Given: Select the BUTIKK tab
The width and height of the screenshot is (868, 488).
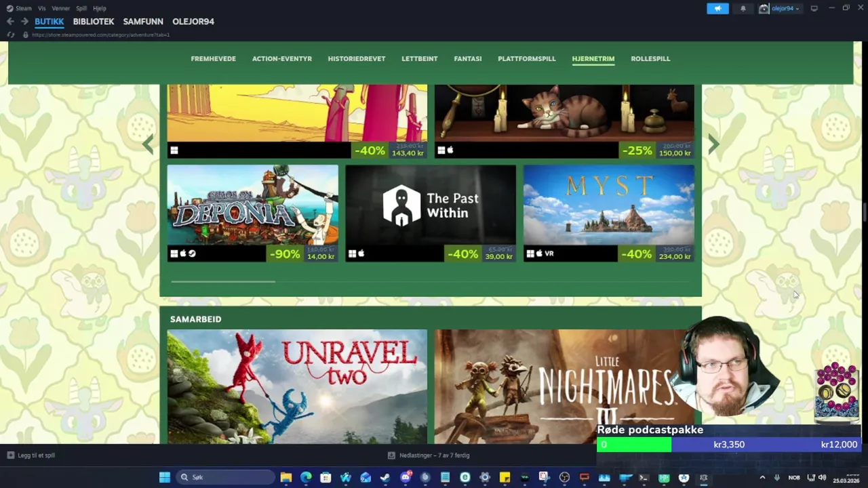Looking at the screenshot, I should click(x=49, y=22).
